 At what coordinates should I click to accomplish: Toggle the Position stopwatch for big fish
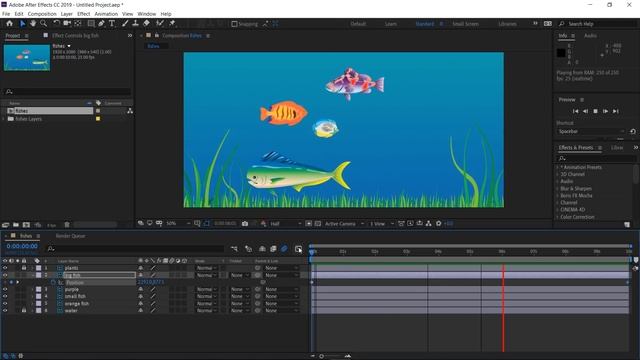[53, 282]
